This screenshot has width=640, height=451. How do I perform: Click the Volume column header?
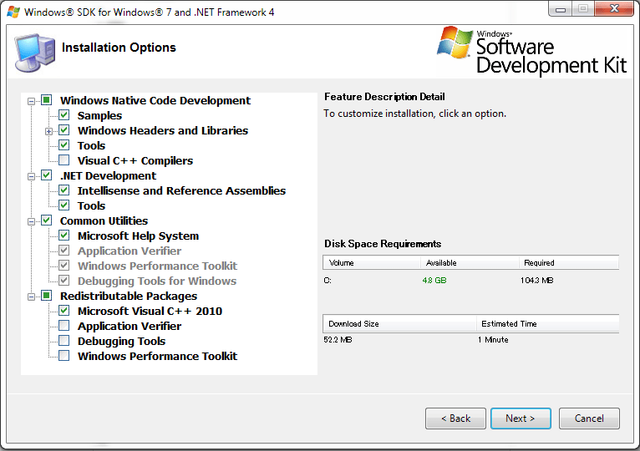372,263
